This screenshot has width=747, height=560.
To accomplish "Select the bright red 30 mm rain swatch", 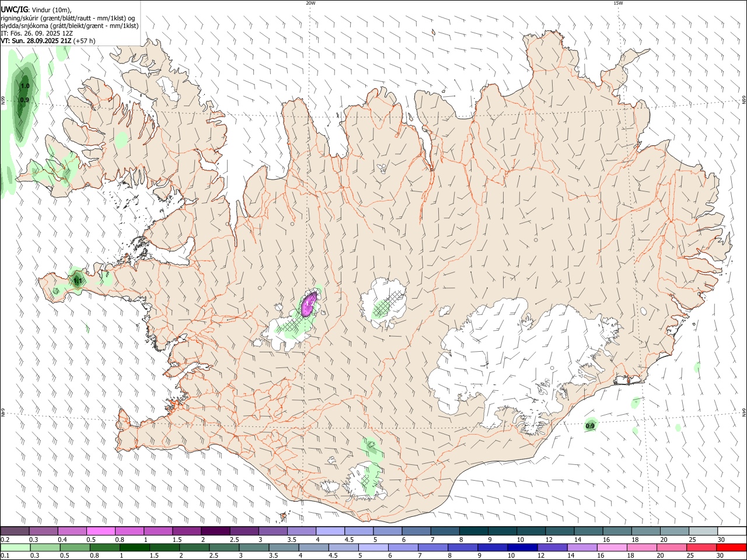I will 731,548.
